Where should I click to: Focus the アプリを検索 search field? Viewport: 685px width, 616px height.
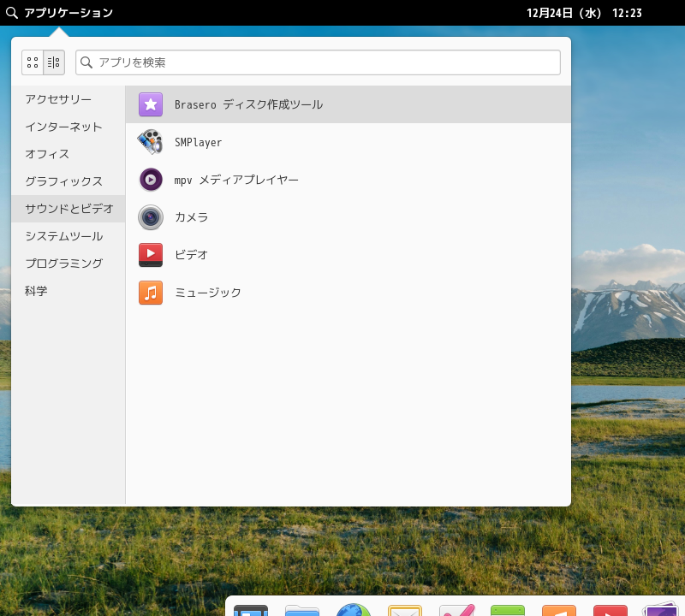coord(325,62)
